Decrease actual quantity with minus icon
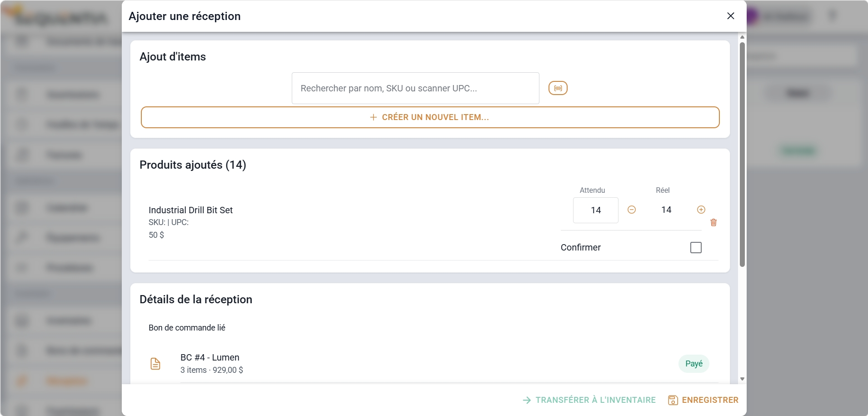 click(x=632, y=210)
